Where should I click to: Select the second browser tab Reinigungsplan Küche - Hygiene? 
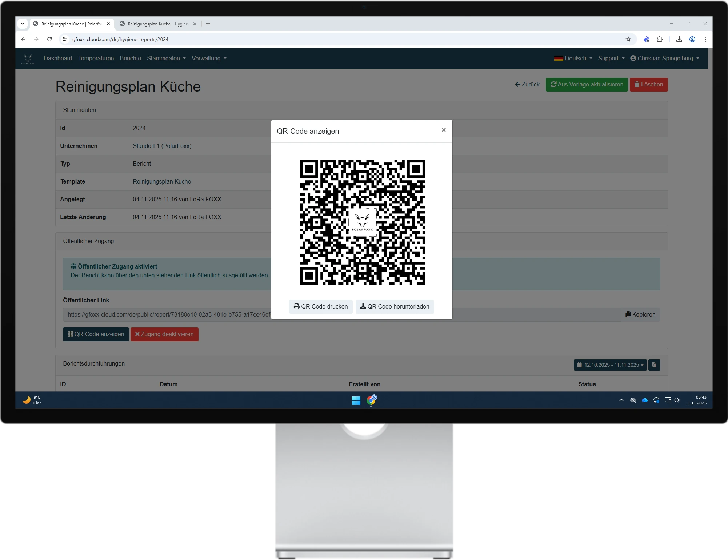pyautogui.click(x=156, y=24)
